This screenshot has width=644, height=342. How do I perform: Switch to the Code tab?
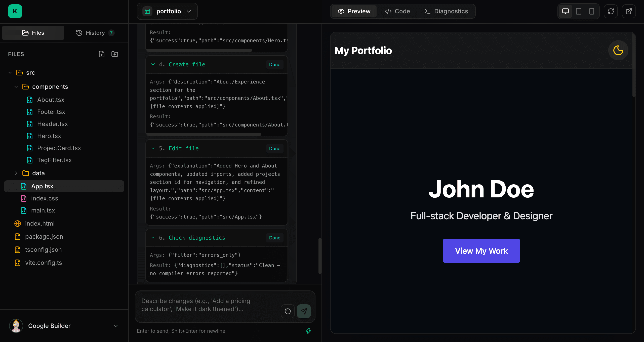[397, 11]
